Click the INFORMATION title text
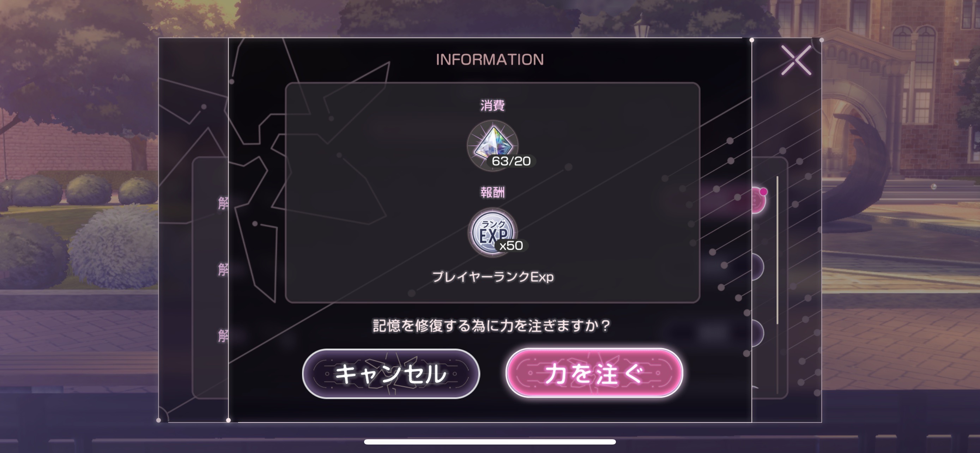 point(490,60)
